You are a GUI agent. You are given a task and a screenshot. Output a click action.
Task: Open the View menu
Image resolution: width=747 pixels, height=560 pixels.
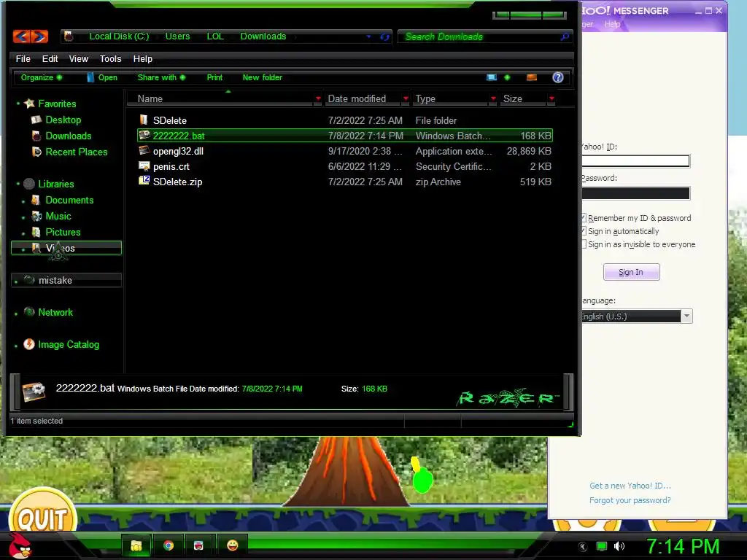[79, 58]
